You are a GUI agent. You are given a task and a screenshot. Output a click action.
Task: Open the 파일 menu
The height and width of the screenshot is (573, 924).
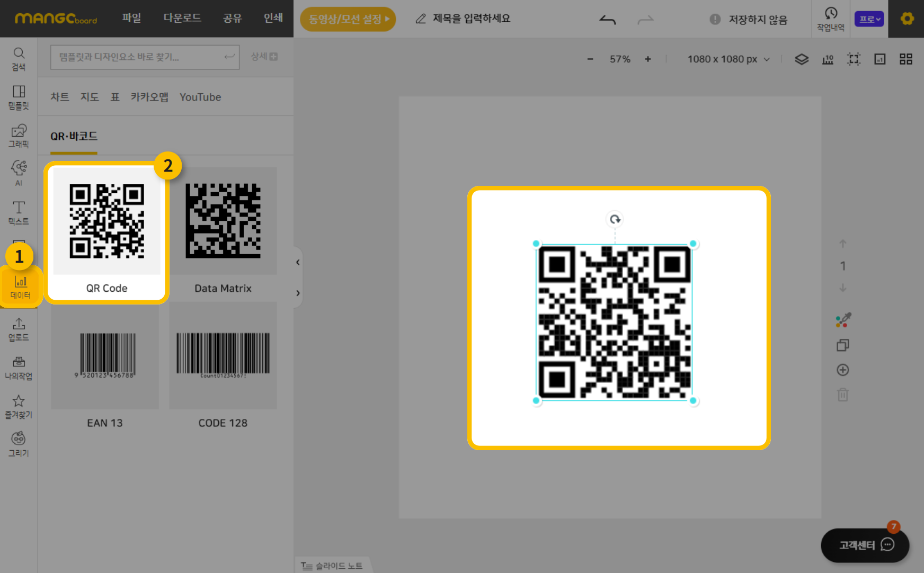[131, 18]
